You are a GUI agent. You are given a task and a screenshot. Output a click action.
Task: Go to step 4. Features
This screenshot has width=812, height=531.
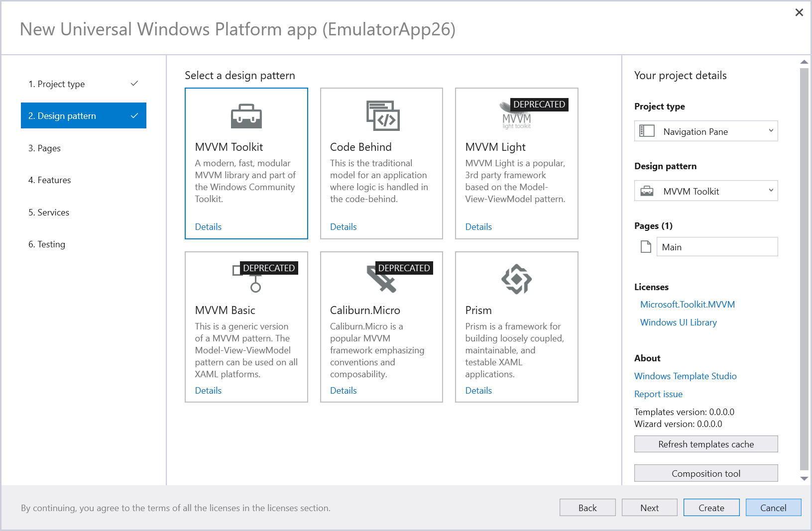(x=84, y=180)
